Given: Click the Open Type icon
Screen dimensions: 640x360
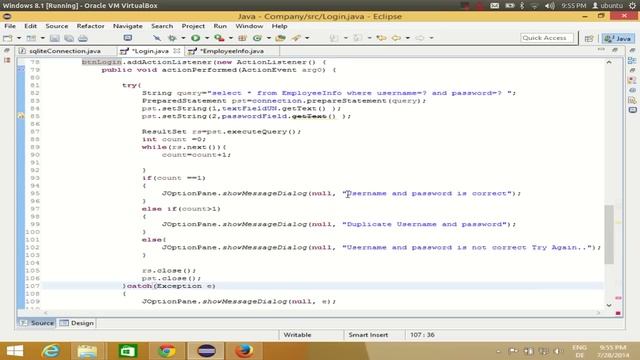Looking at the screenshot, I should point(280,38).
